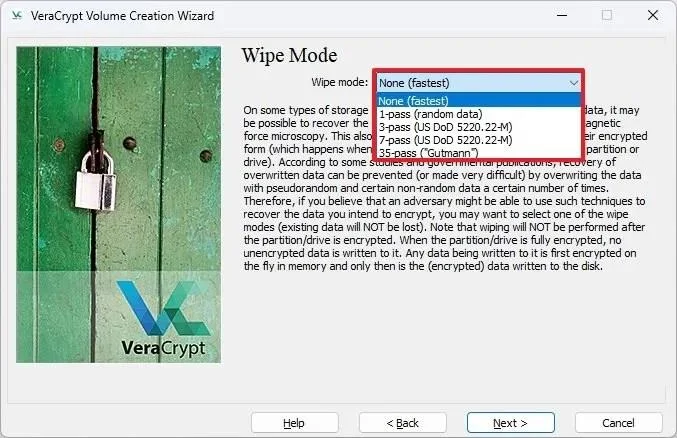Click the VeraCrypt title bar icon
Viewport: 677px width, 438px height.
coord(17,16)
